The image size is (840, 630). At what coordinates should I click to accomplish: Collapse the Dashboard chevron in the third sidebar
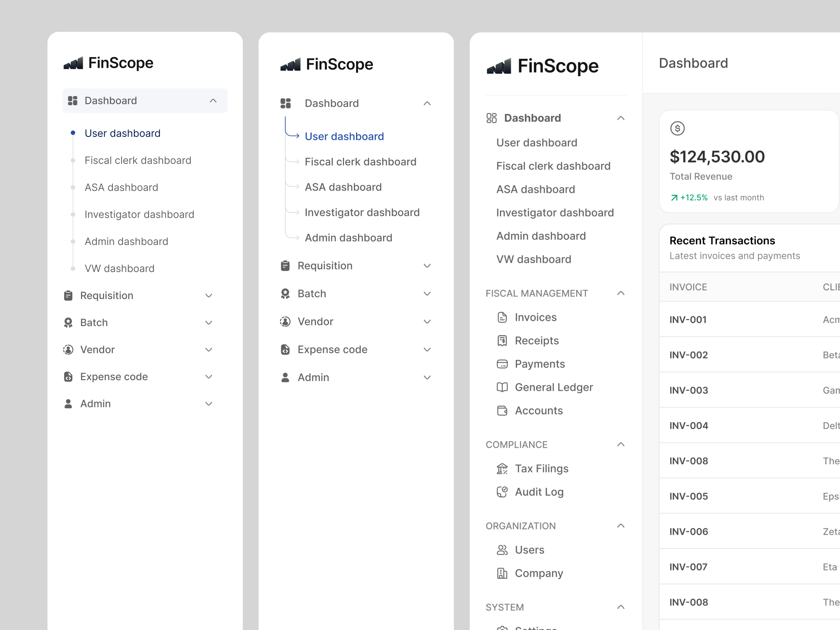[x=621, y=118]
